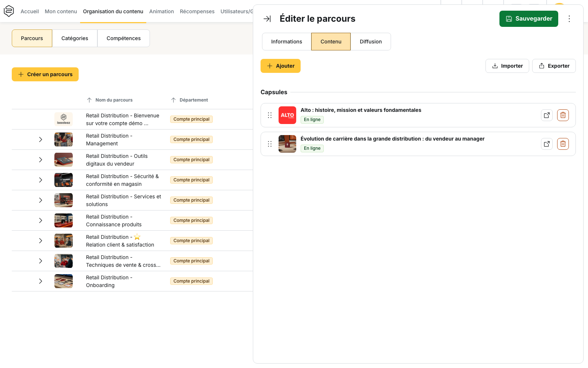Image resolution: width=588 pixels, height=368 pixels.
Task: Go to Accueil in the top menu
Action: click(x=30, y=11)
